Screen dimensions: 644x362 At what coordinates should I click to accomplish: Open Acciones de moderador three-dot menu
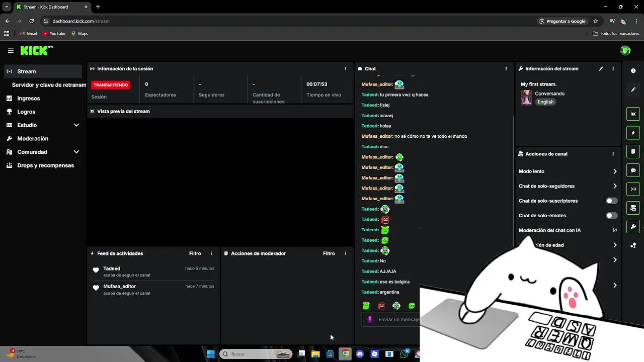coord(345,253)
